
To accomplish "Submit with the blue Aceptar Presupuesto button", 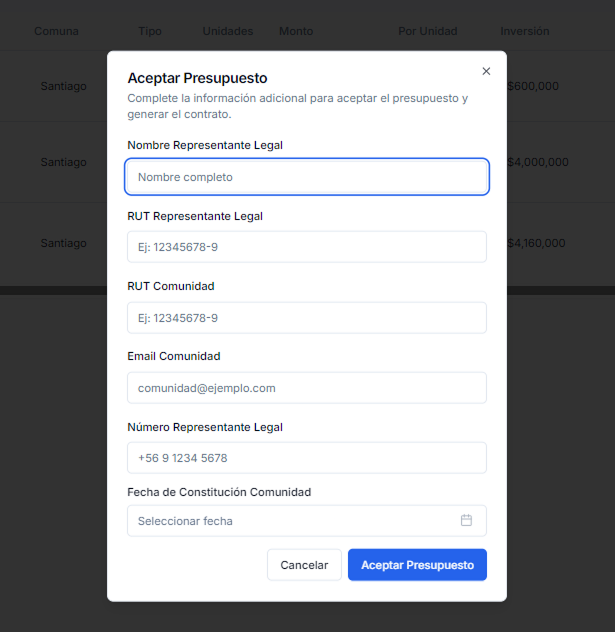I will point(417,565).
